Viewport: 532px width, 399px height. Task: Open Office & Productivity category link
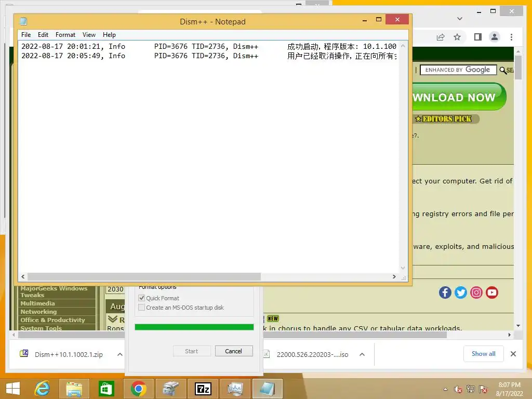pos(52,320)
